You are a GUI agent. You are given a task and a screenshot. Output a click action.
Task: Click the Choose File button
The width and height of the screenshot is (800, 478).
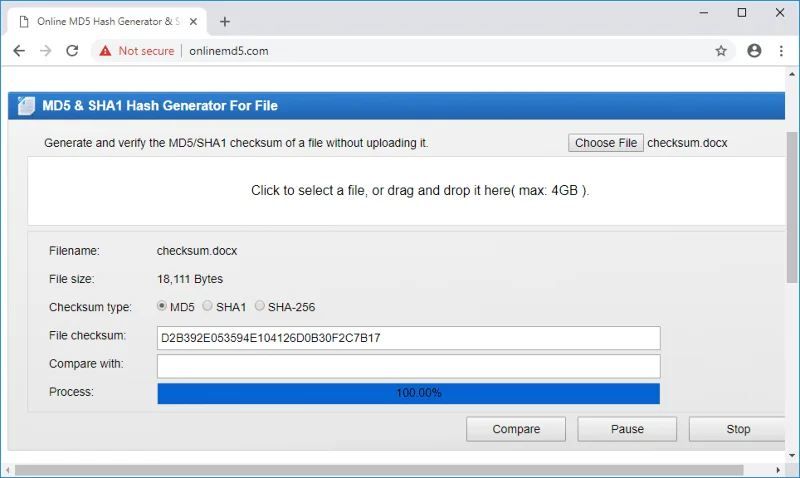pos(606,143)
